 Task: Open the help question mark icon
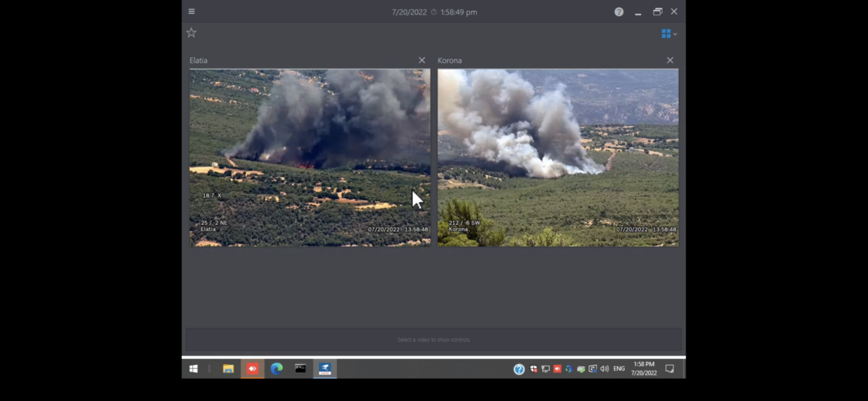click(x=618, y=12)
